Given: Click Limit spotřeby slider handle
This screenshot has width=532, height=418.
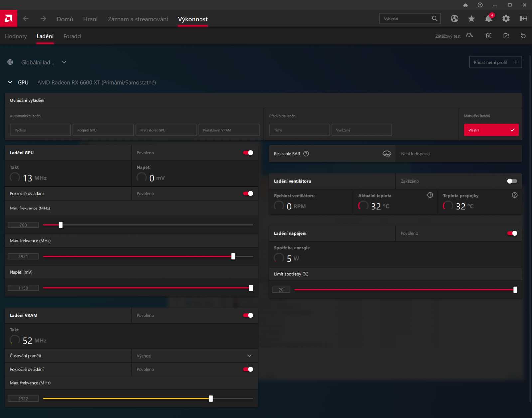Looking at the screenshot, I should 515,290.
